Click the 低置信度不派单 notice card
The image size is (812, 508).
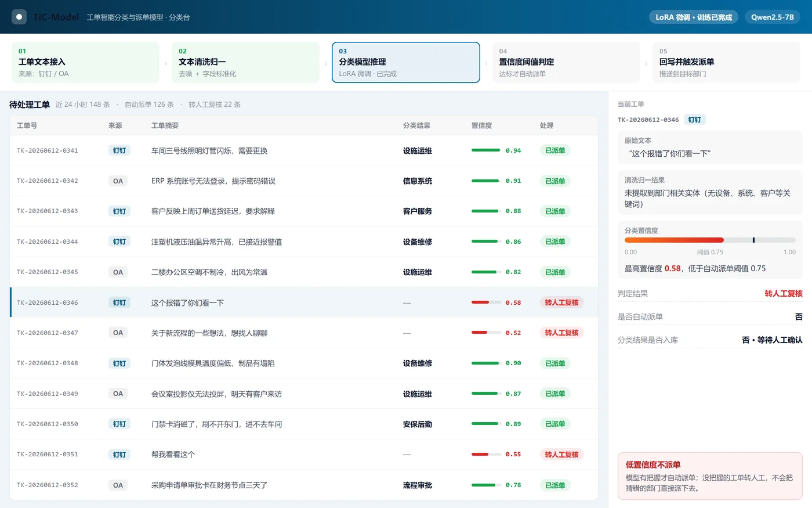click(710, 476)
